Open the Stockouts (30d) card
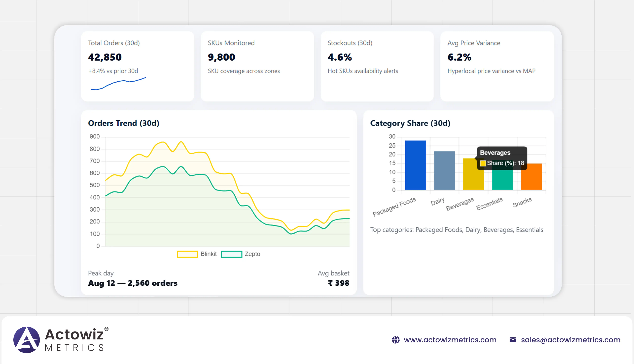The width and height of the screenshot is (634, 364). (x=377, y=66)
